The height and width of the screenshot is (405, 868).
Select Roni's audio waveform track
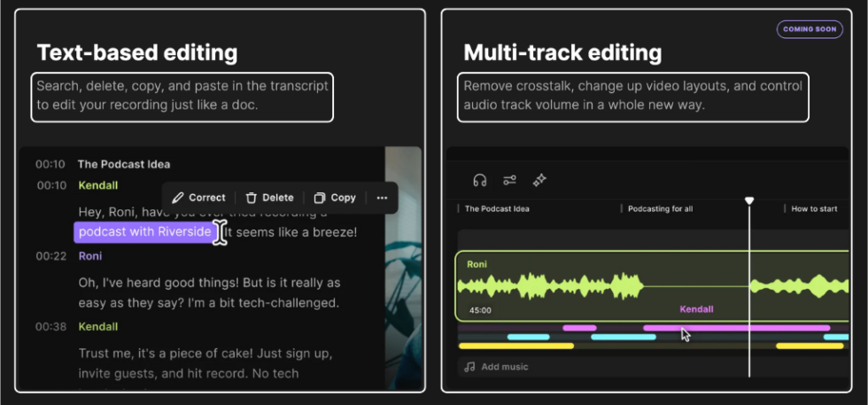pyautogui.click(x=549, y=285)
